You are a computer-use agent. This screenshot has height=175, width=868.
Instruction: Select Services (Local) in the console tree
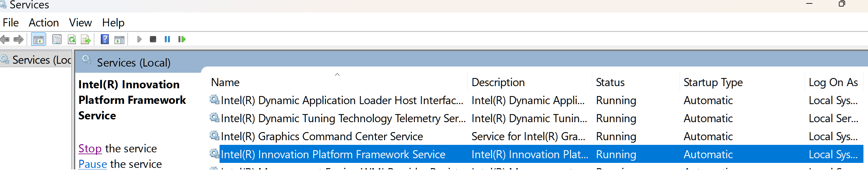(41, 60)
